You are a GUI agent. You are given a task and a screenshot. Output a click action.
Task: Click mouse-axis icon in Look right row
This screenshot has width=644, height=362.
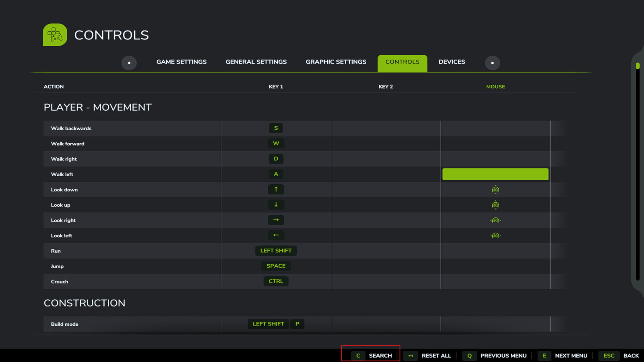point(495,220)
